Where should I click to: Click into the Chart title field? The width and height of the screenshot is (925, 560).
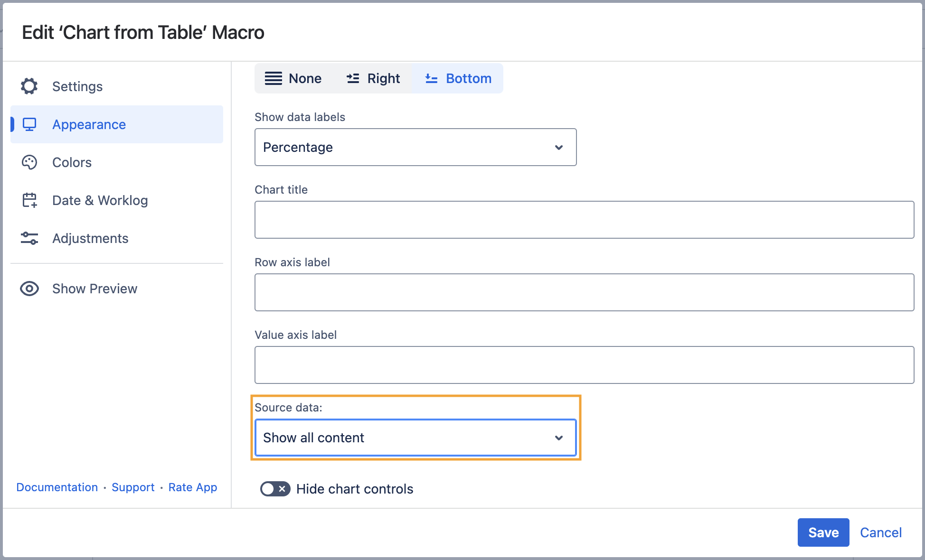coord(584,220)
